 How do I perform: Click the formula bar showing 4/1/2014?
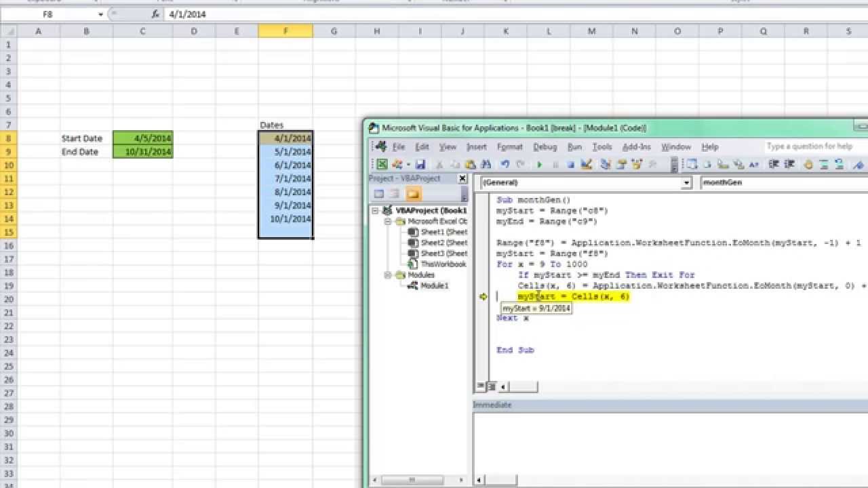point(515,14)
